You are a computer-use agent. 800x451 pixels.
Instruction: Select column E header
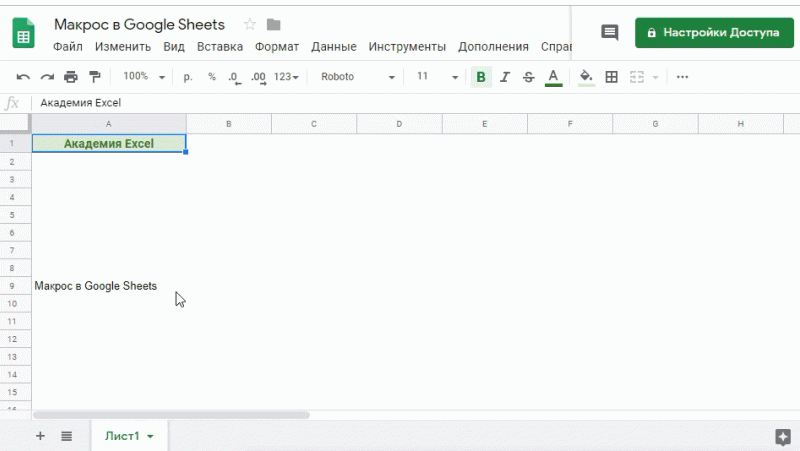[x=484, y=124]
